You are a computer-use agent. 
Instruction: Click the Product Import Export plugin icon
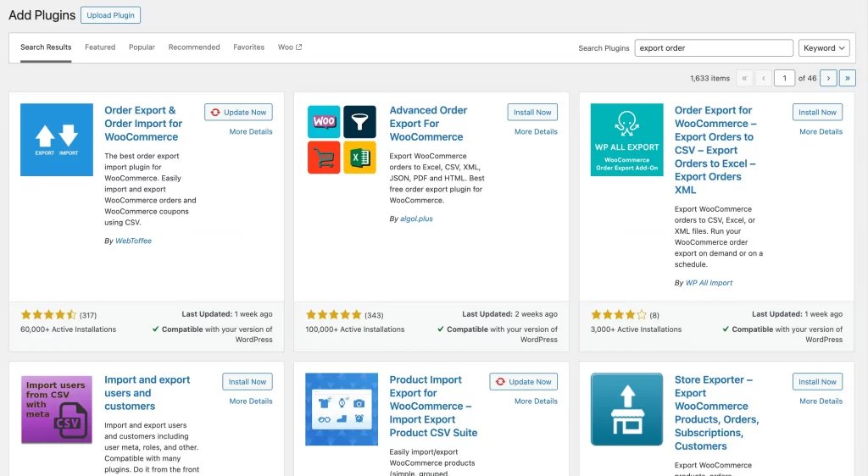pos(342,409)
